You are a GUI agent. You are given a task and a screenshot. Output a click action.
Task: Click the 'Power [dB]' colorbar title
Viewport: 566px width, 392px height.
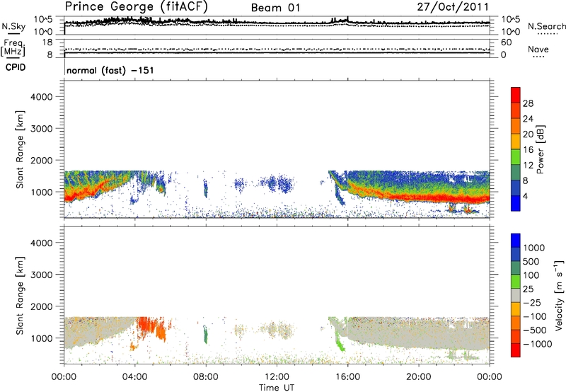(x=540, y=149)
